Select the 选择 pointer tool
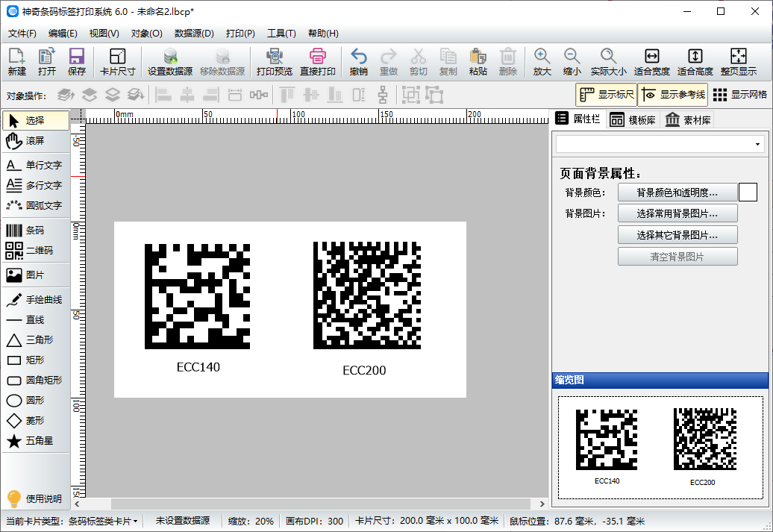 coord(36,120)
